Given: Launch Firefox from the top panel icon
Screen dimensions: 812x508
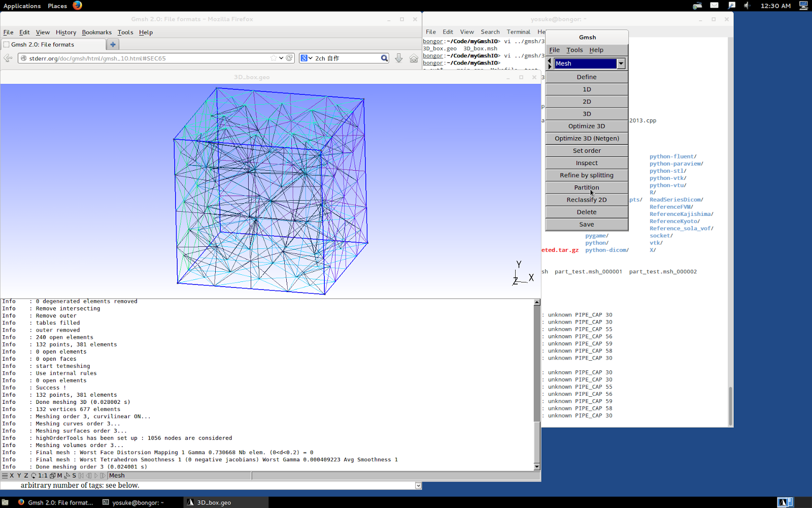Looking at the screenshot, I should point(77,6).
